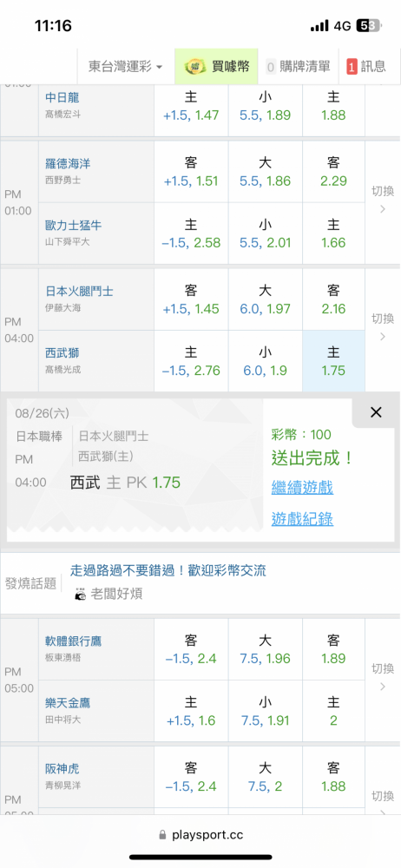Open the 訊息 messages tab
The width and height of the screenshot is (401, 868).
tap(366, 67)
